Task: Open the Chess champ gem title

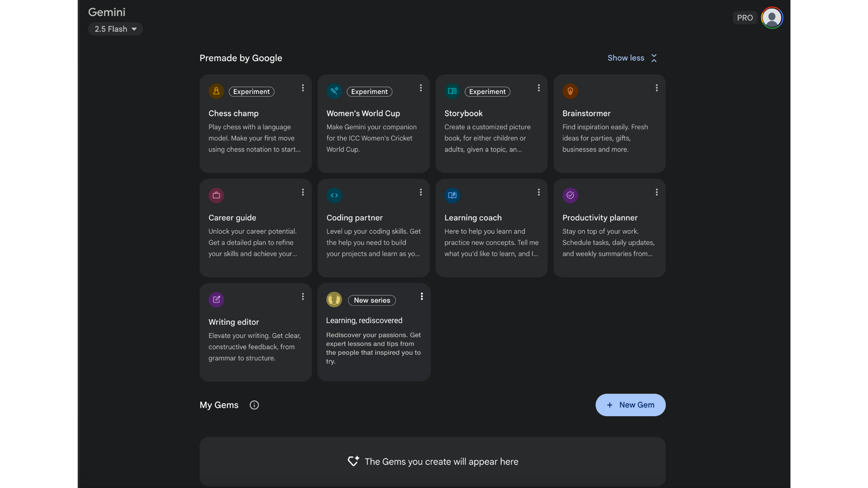Action: pos(234,113)
